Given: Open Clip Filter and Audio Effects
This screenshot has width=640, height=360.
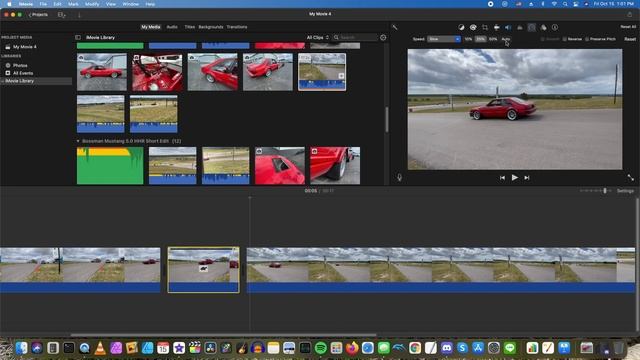Looking at the screenshot, I should click(543, 27).
